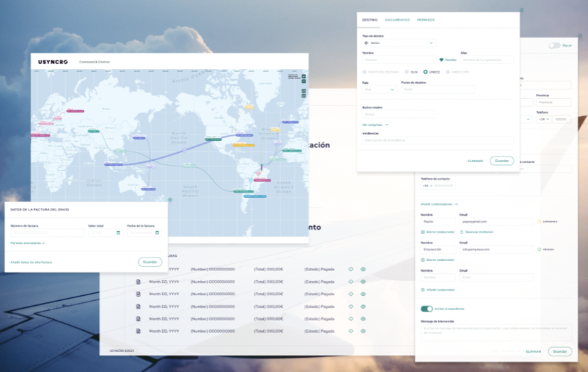Click the Reenviar invitación refresh icon
This screenshot has height=372, width=588.
(x=462, y=232)
